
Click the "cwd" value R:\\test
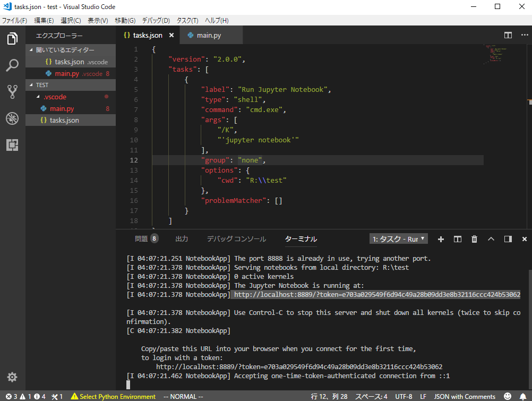click(266, 180)
